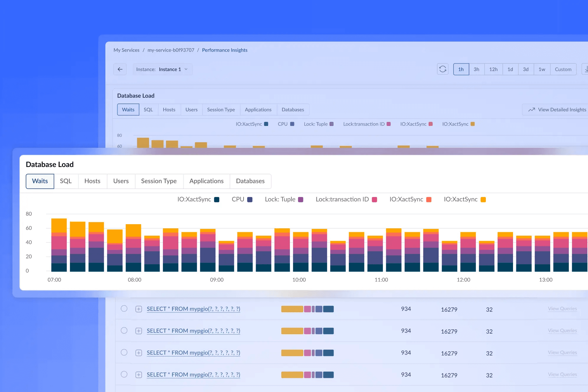Select the fourth SELECT query radio button
The width and height of the screenshot is (588, 392).
[124, 374]
